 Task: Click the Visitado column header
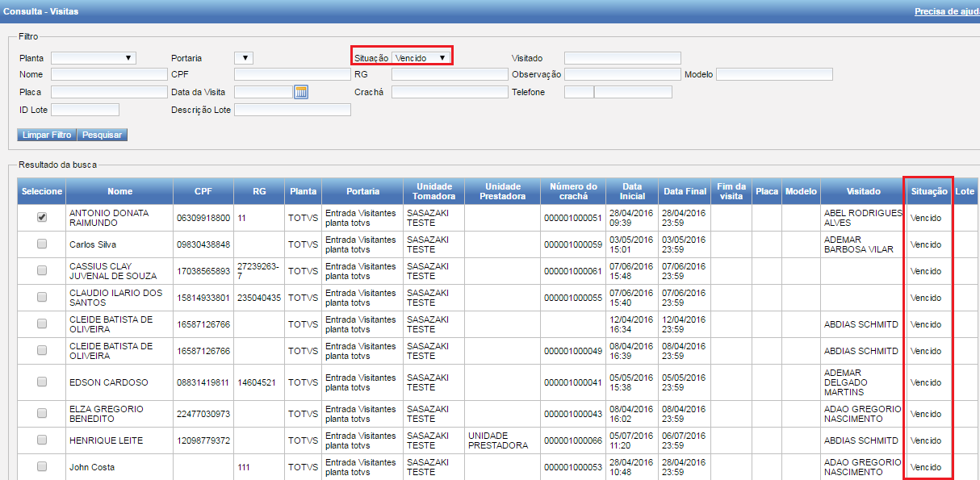tap(863, 191)
